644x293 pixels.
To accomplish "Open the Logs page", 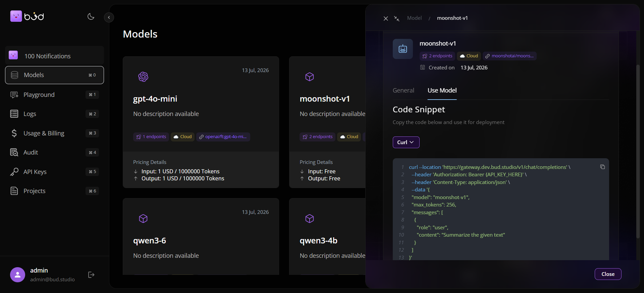I will tap(54, 114).
